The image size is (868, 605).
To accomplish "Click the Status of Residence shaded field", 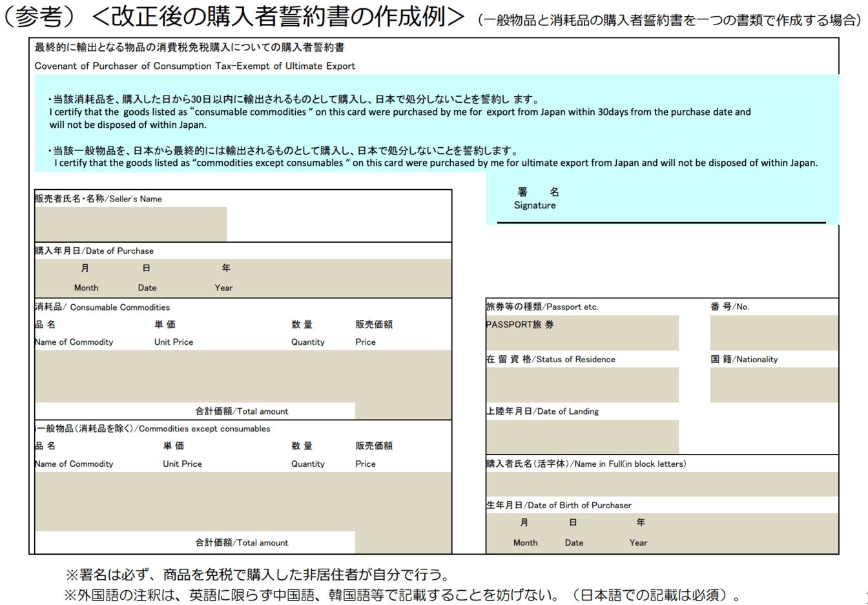I will point(583,385).
